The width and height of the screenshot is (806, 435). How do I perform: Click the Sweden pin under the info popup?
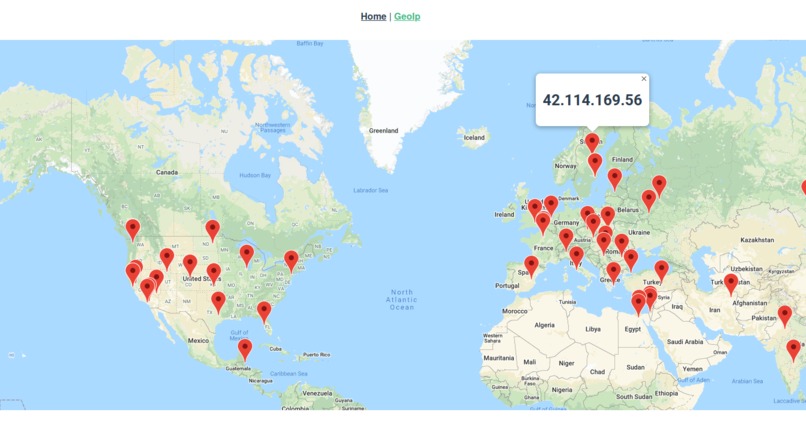pyautogui.click(x=592, y=143)
